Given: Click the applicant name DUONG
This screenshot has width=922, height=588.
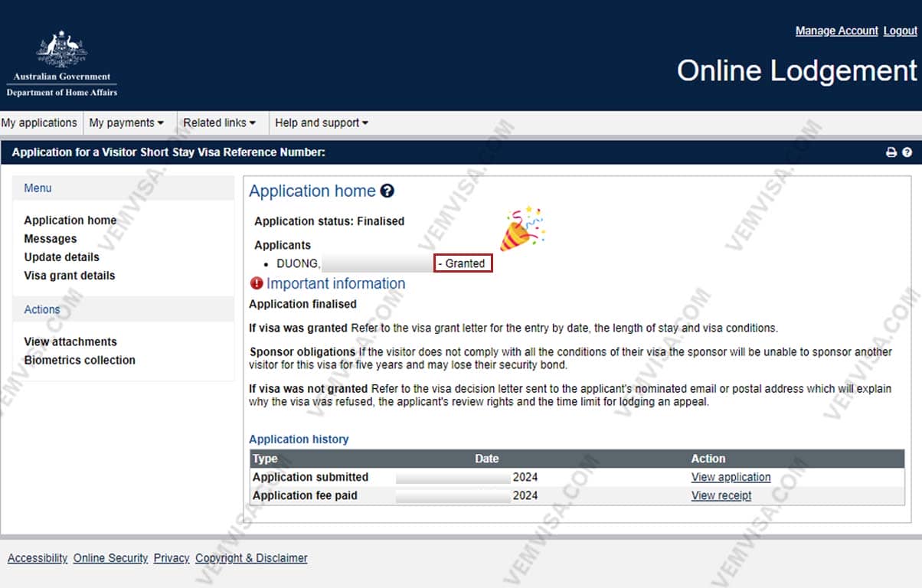Looking at the screenshot, I should coord(299,263).
